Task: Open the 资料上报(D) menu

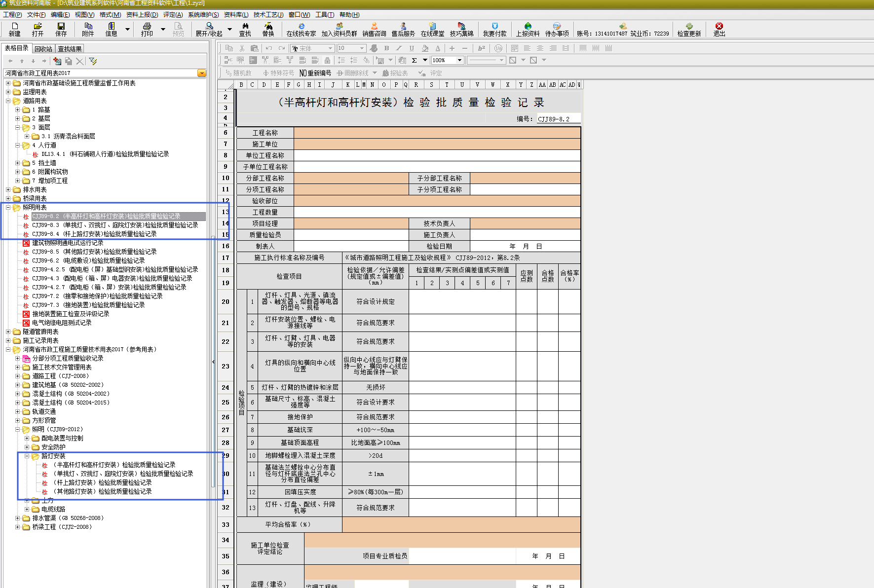Action: coord(142,15)
